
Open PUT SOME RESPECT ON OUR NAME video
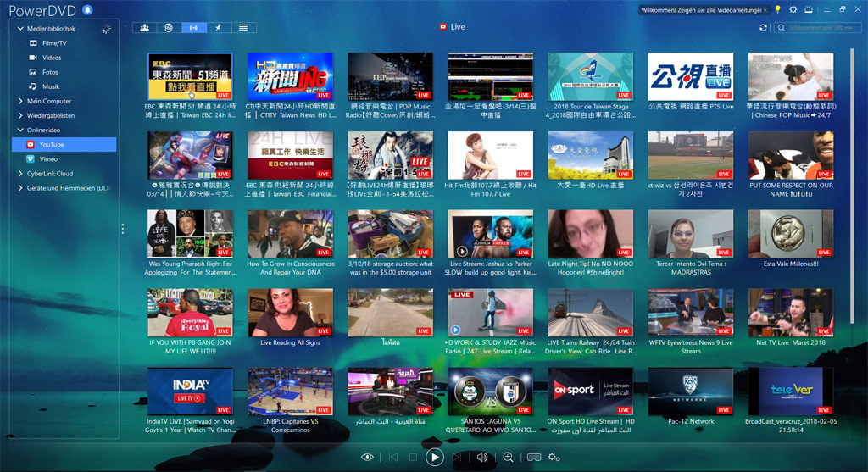tap(791, 155)
